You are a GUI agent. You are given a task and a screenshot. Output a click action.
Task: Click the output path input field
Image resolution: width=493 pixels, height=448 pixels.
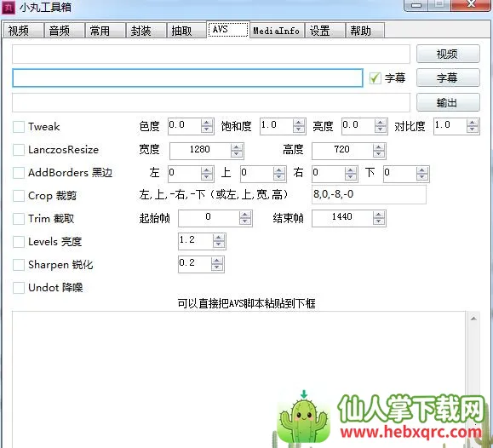(x=211, y=102)
